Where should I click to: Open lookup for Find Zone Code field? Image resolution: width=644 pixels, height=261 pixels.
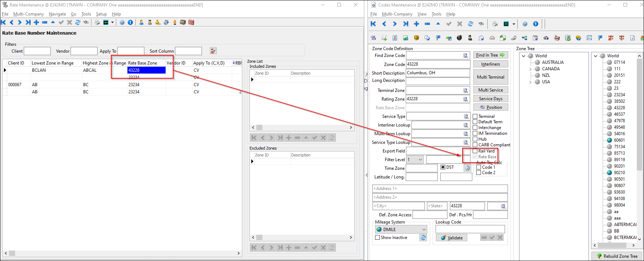(465, 56)
